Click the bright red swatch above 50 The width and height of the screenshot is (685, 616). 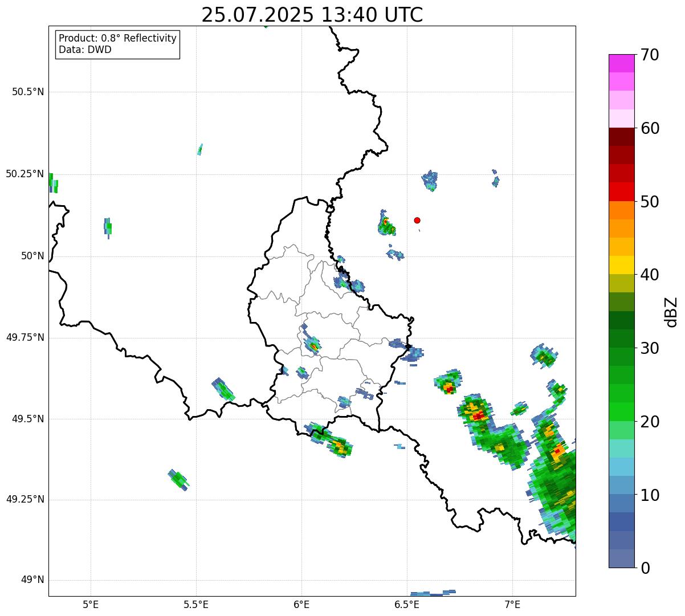tap(622, 192)
